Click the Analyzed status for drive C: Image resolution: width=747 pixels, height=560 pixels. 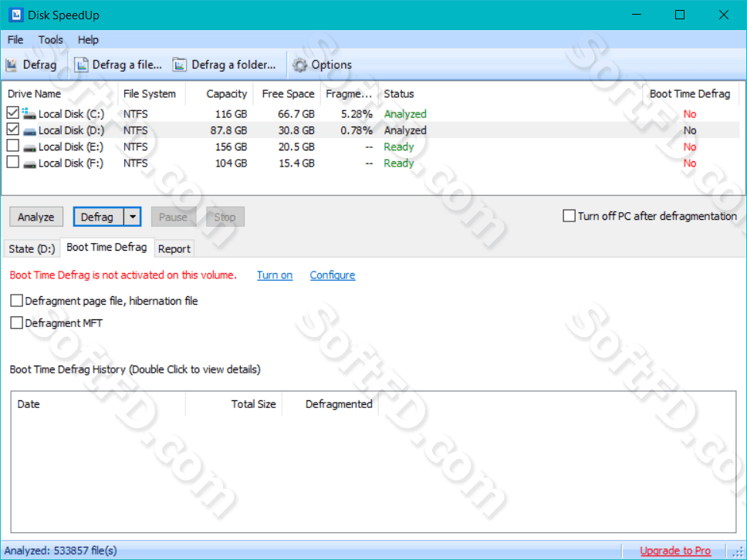405,114
